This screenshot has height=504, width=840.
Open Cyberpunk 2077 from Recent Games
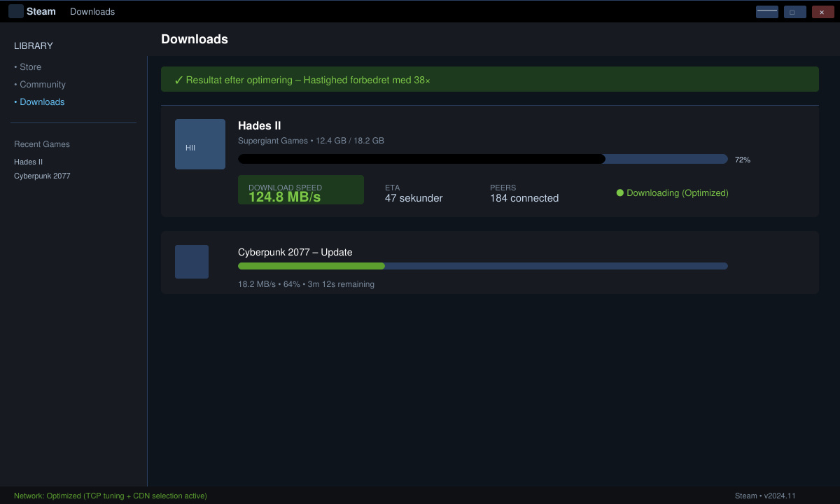click(x=42, y=176)
